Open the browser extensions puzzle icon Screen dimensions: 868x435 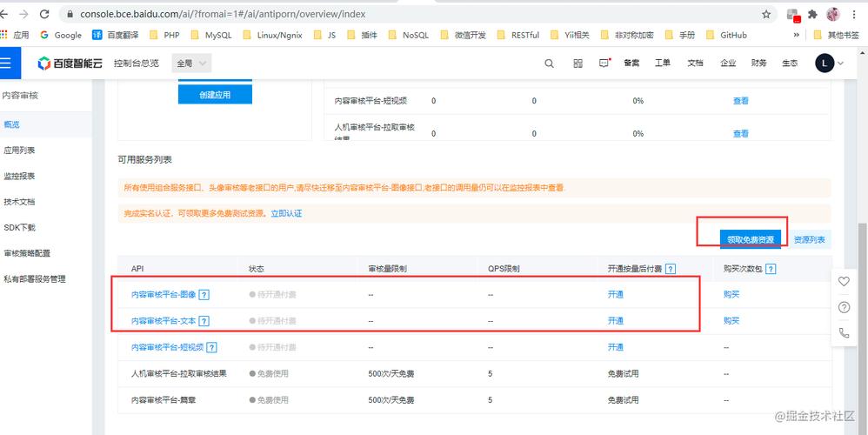(812, 15)
